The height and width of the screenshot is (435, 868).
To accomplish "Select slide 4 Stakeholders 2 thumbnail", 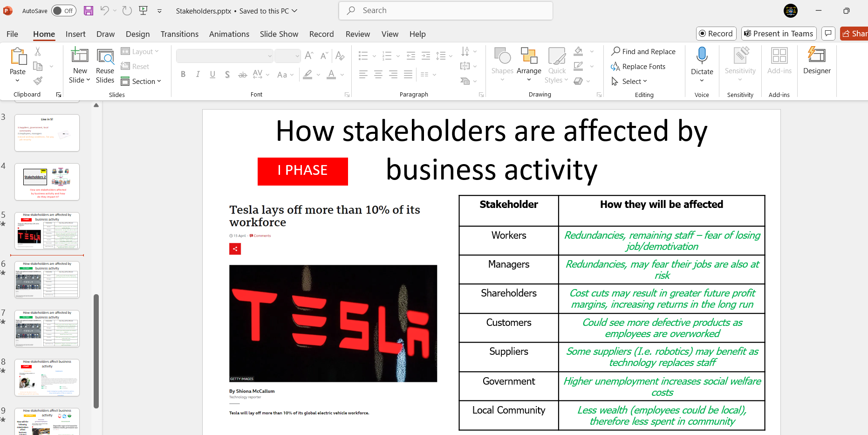I will [47, 182].
